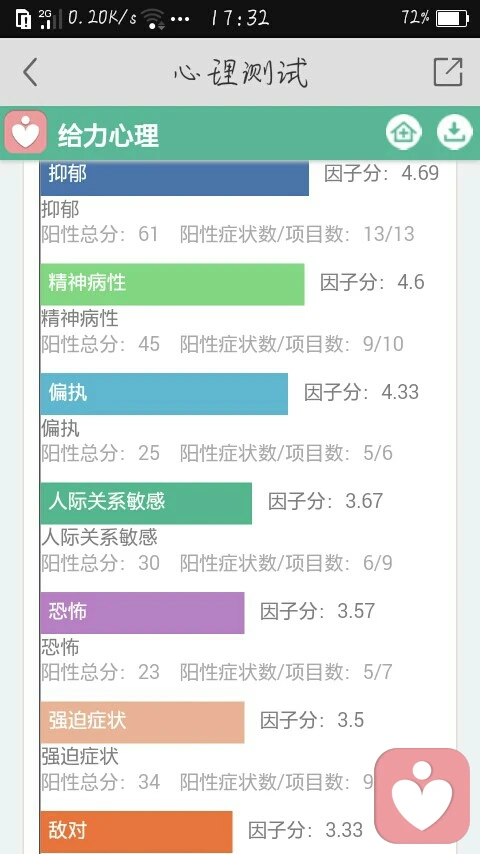Tap the 阳性总分: 45 details line

[x=101, y=344]
